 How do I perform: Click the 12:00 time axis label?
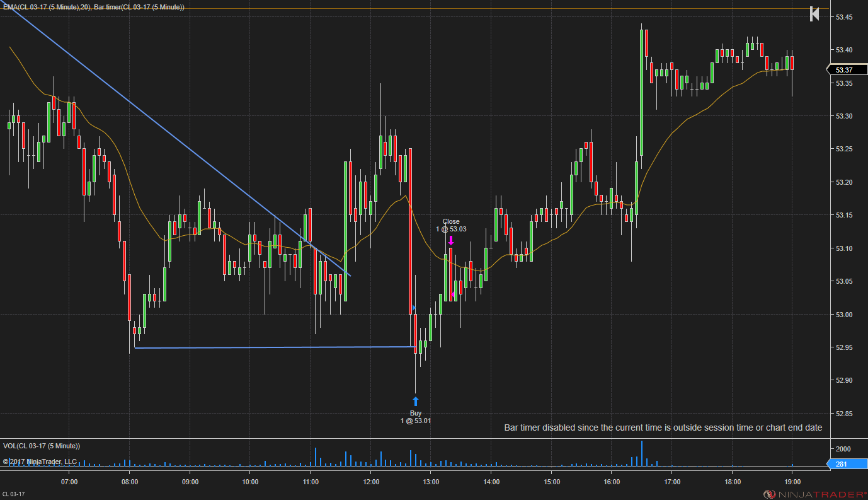tap(371, 482)
